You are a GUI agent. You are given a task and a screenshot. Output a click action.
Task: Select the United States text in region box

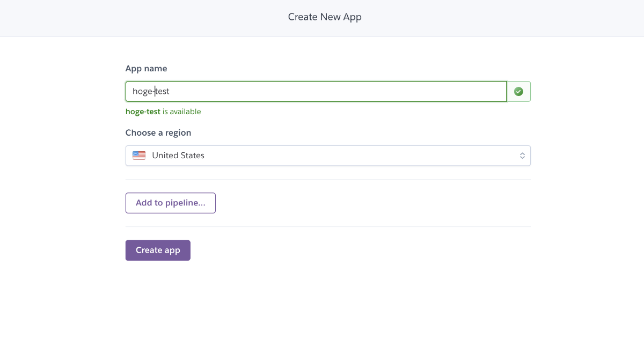click(178, 156)
